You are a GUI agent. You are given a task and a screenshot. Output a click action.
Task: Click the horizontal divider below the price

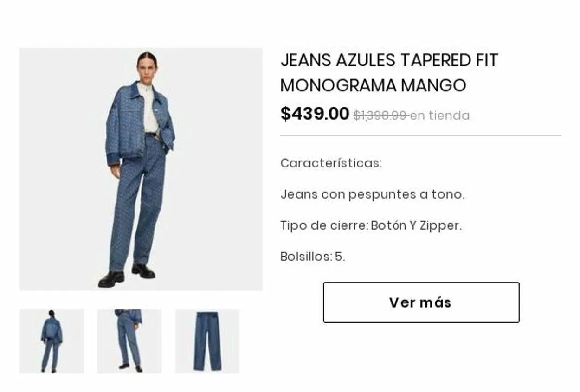pos(421,136)
